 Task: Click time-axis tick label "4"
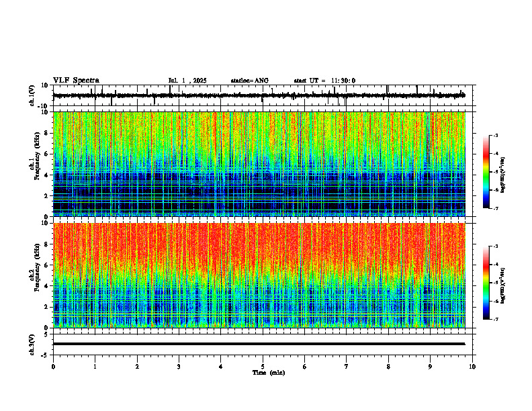[x=221, y=367]
